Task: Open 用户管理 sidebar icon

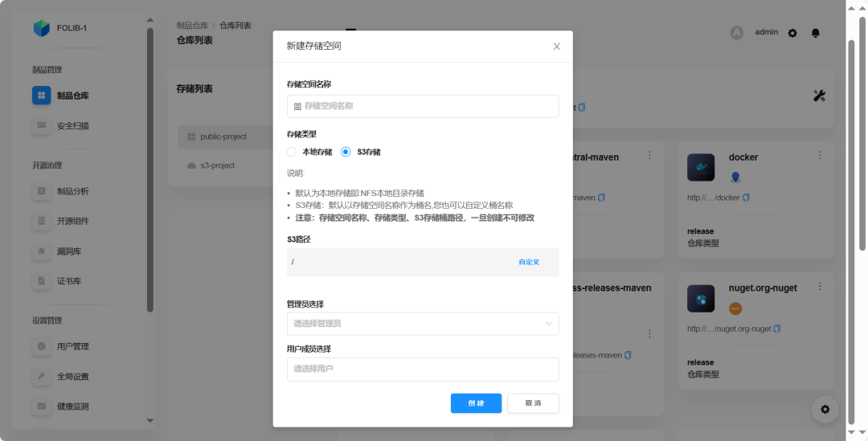Action: click(x=42, y=346)
